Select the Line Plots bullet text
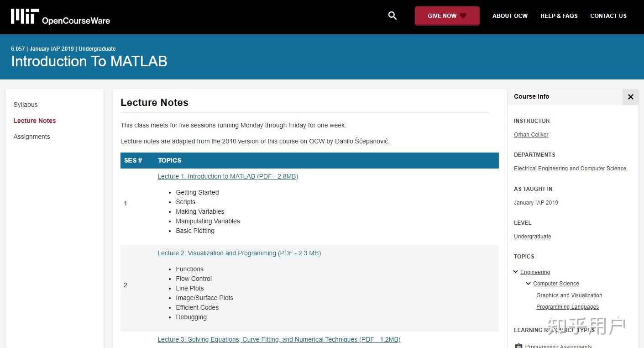The image size is (644, 348). tap(190, 288)
